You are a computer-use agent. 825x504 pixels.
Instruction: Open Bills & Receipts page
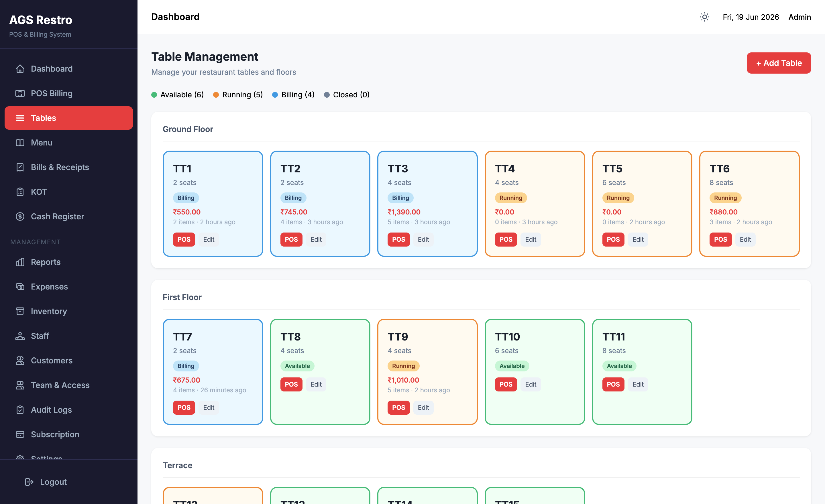(x=69, y=167)
